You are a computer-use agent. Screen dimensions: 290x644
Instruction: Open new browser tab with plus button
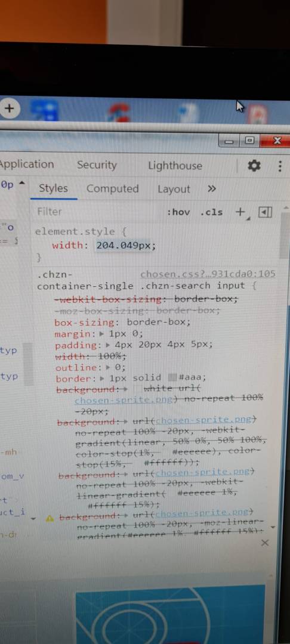coord(9,109)
